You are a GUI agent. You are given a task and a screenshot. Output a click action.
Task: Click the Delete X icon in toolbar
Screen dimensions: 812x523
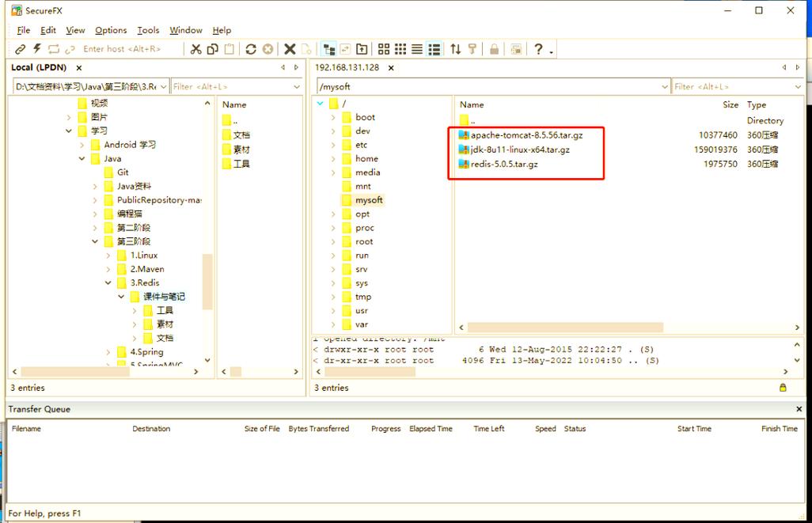pos(290,49)
